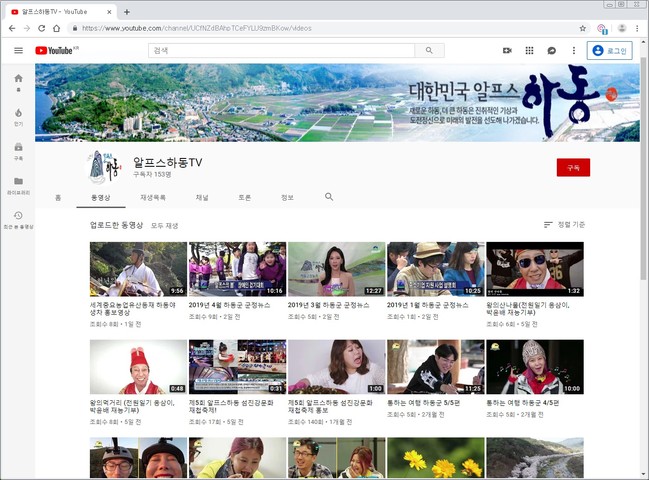Screen dimensions: 649x480
Task: Click the 로그인 sign-in button
Action: coord(609,50)
